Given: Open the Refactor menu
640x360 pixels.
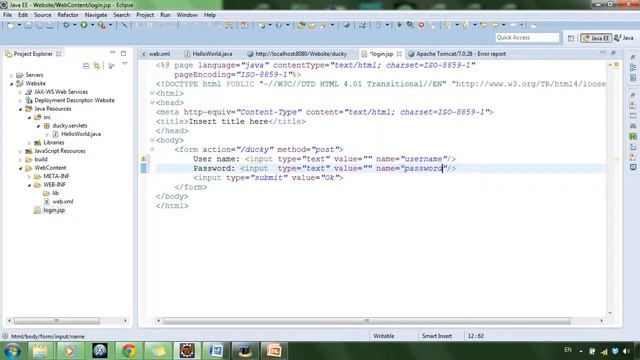Looking at the screenshot, I should (68, 15).
